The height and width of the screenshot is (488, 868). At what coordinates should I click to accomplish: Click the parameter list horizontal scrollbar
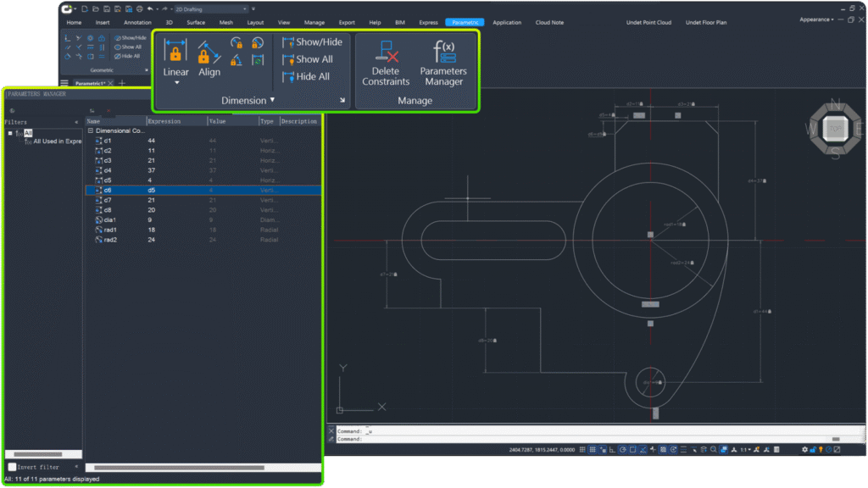click(x=178, y=468)
